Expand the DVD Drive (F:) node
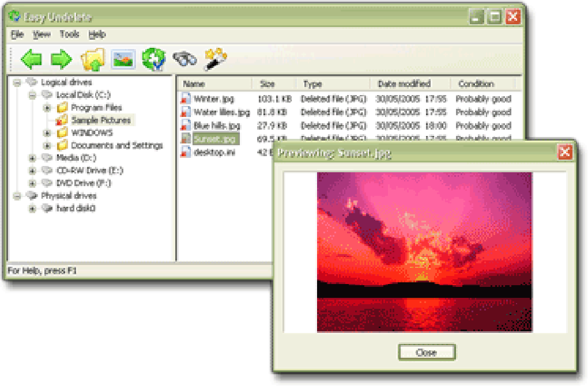588x386 pixels. pos(32,183)
